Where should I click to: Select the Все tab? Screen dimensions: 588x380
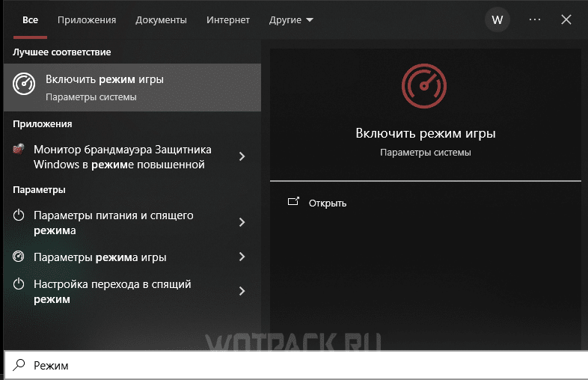[x=30, y=20]
